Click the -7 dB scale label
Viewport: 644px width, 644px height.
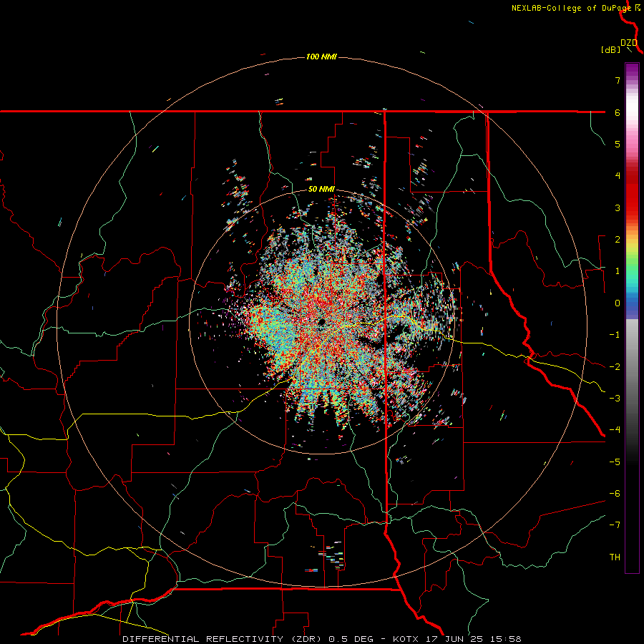(615, 525)
